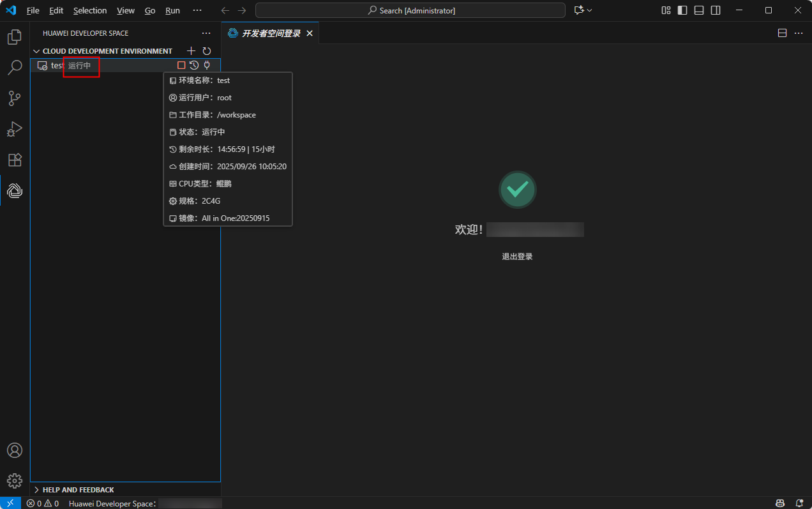The height and width of the screenshot is (509, 812).
Task: Open Source Control in activity bar
Action: click(x=15, y=98)
